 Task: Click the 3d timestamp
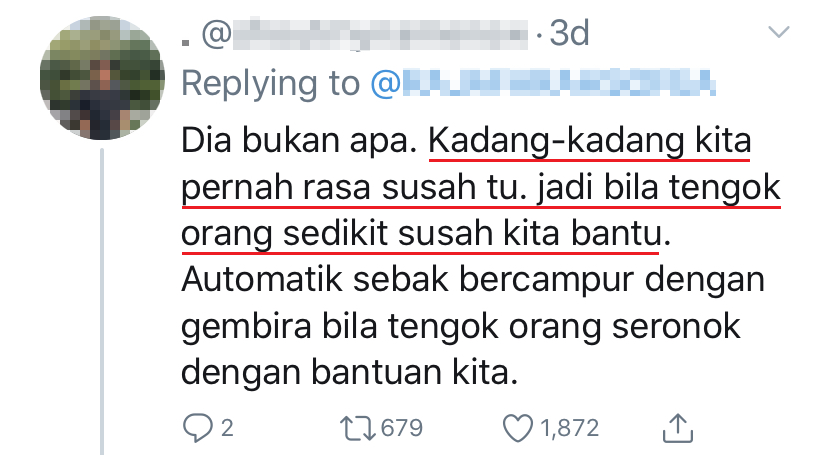569,34
